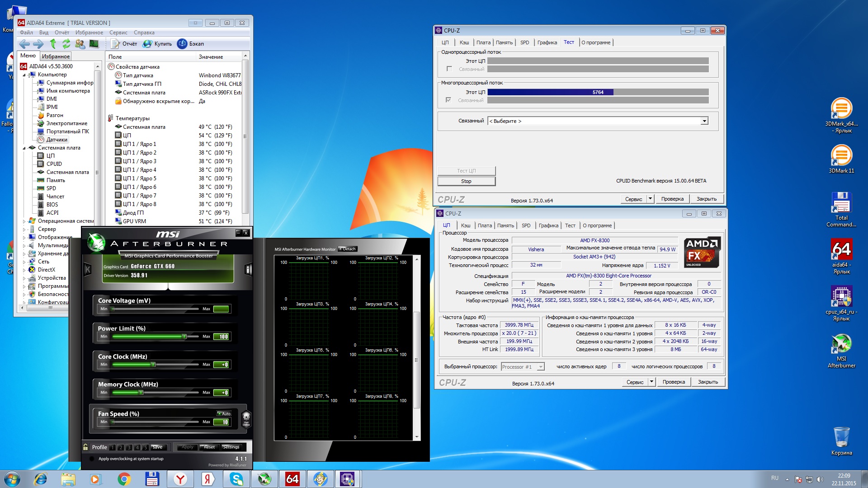Viewport: 868px width, 488px height.
Task: Click the AIDA64 taskbar icon
Action: pos(292,479)
